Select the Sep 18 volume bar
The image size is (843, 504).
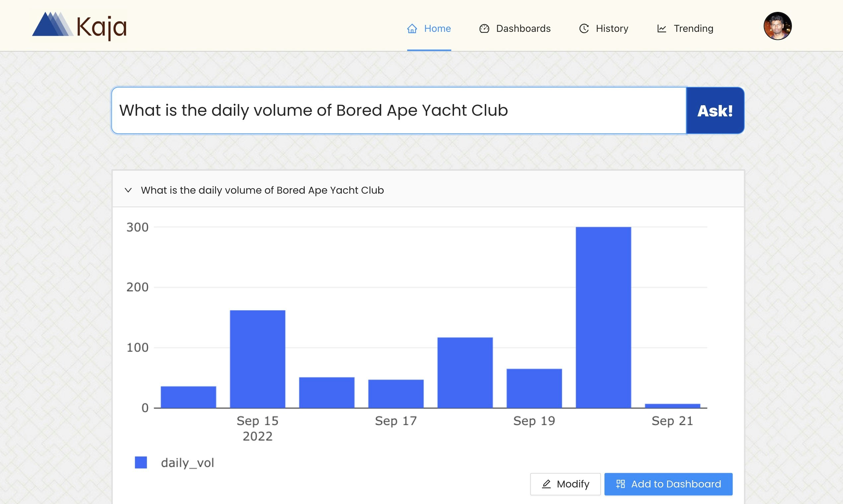(465, 373)
